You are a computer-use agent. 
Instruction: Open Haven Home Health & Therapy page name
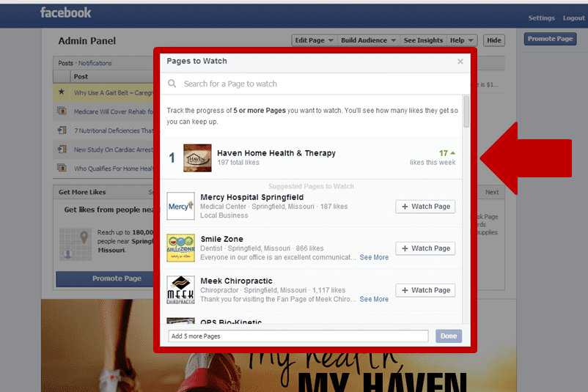point(276,153)
